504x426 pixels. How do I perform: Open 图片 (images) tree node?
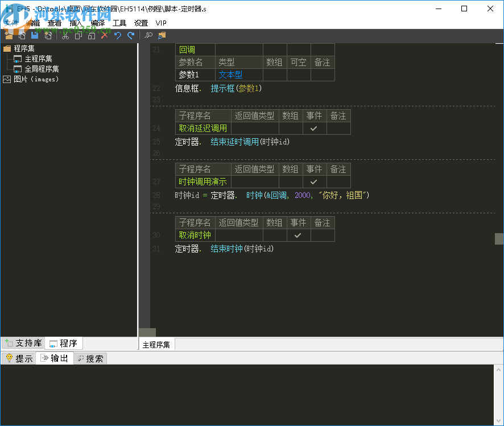35,80
